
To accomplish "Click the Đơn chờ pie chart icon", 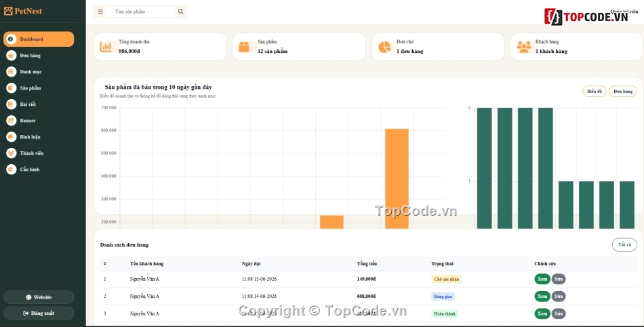I will click(x=384, y=47).
